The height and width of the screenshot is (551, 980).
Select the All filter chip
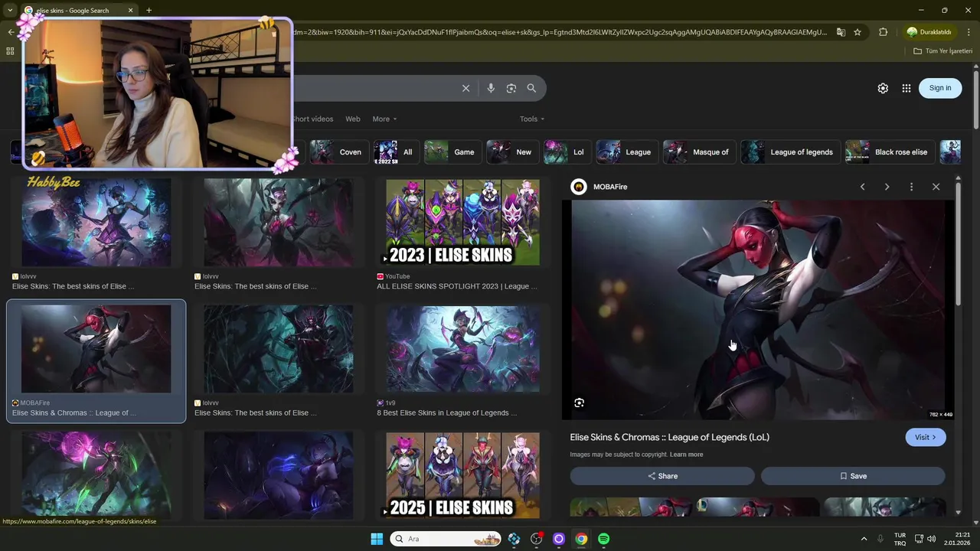(396, 152)
